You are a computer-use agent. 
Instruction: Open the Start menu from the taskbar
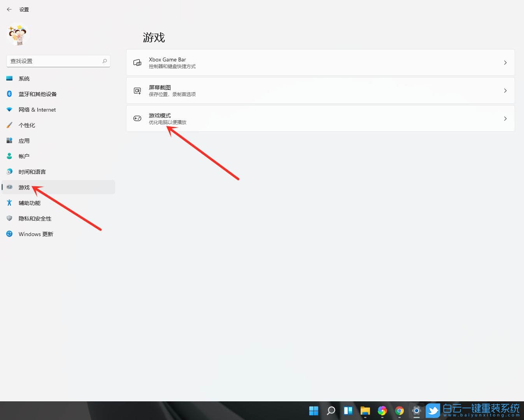[x=314, y=410]
